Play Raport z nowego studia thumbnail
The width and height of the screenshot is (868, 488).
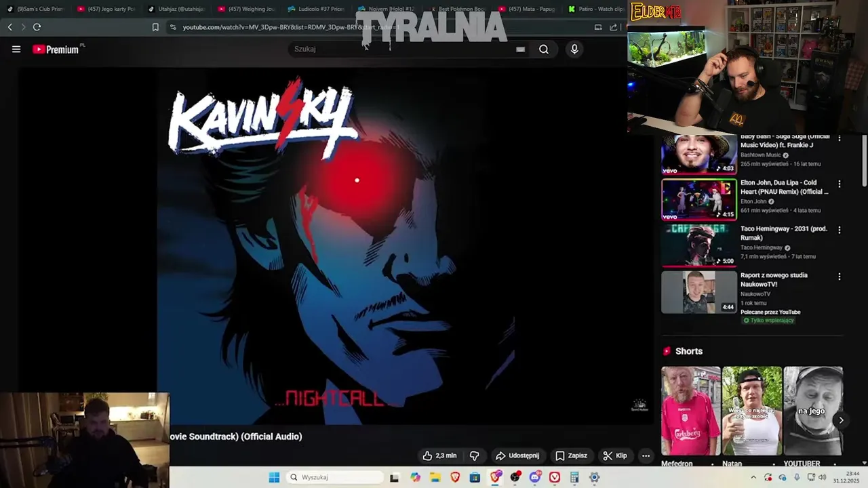click(x=699, y=292)
